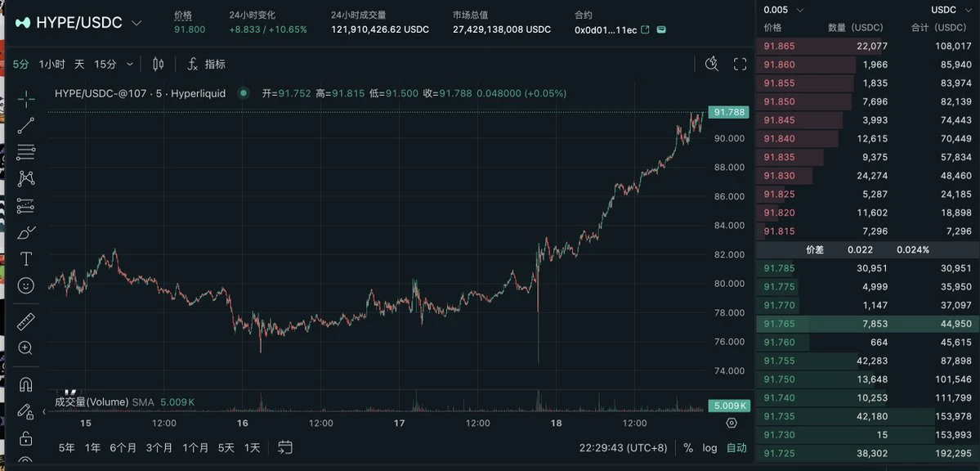Set chart range to 5天
This screenshot has height=471, width=980.
point(226,448)
